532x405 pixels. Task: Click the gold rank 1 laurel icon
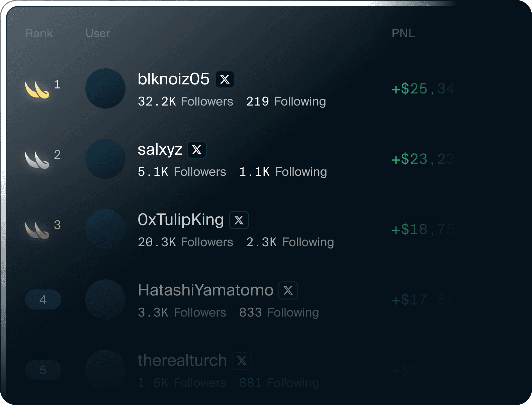(37, 89)
